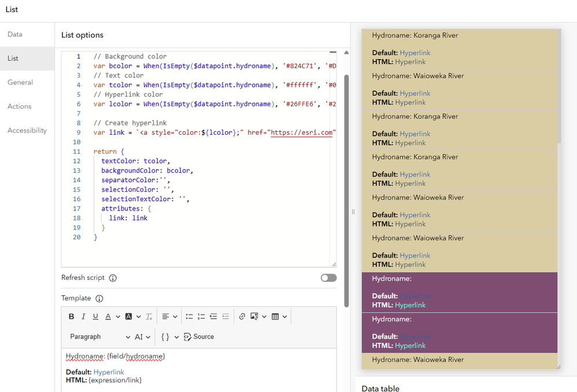Insert a bulleted list in the template
The width and height of the screenshot is (577, 392).
(x=189, y=316)
